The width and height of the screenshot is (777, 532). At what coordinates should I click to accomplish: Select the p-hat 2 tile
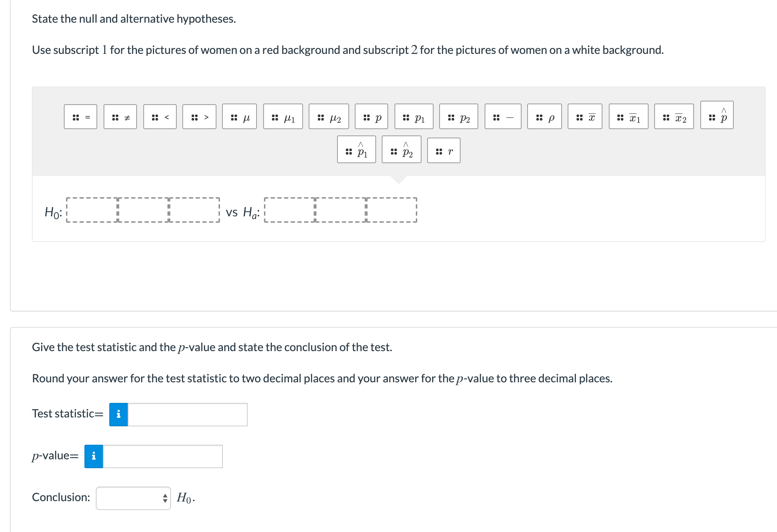[402, 149]
